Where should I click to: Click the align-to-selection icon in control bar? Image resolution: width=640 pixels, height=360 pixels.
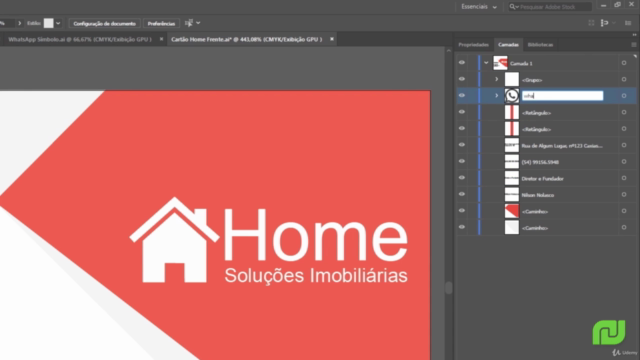coord(189,23)
